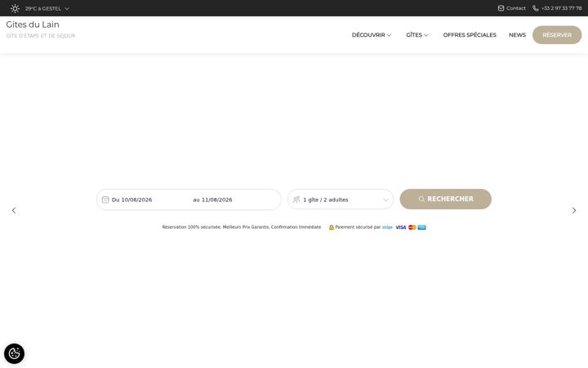
Task: Click the Mastercard logo
Action: coord(412,227)
